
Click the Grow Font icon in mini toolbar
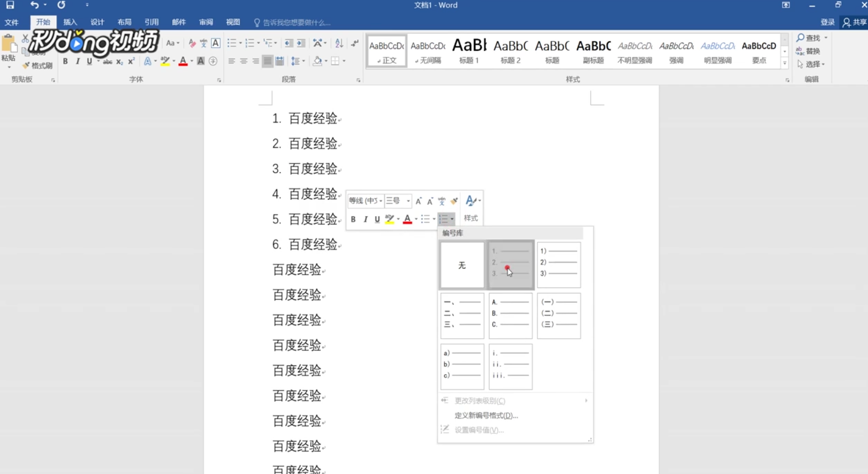(418, 201)
